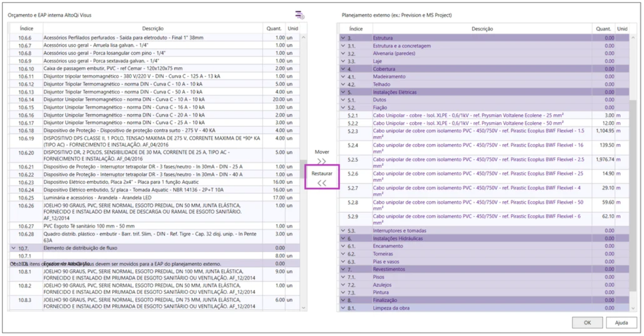644x336 pixels.
Task: Click the Índice column header in right table
Action: (x=356, y=29)
